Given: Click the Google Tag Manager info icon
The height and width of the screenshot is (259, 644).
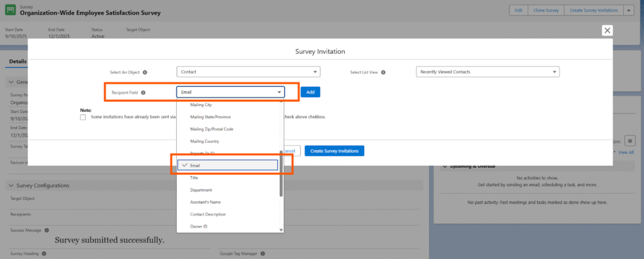Looking at the screenshot, I should pyautogui.click(x=261, y=254).
